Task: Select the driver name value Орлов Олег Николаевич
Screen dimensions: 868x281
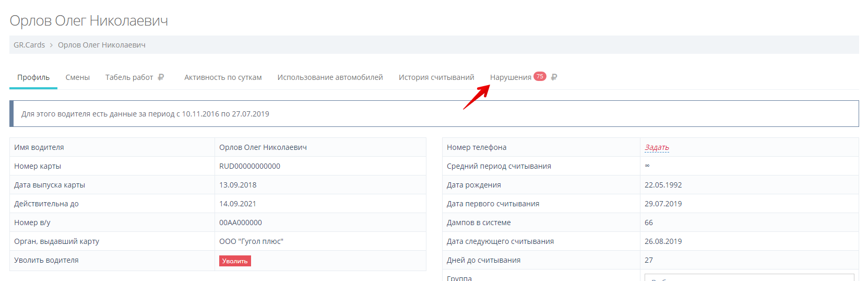Action: (263, 147)
